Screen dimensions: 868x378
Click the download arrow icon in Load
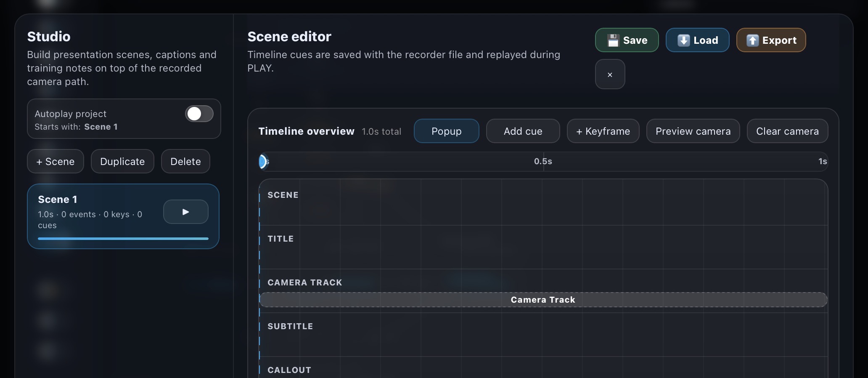coord(683,40)
